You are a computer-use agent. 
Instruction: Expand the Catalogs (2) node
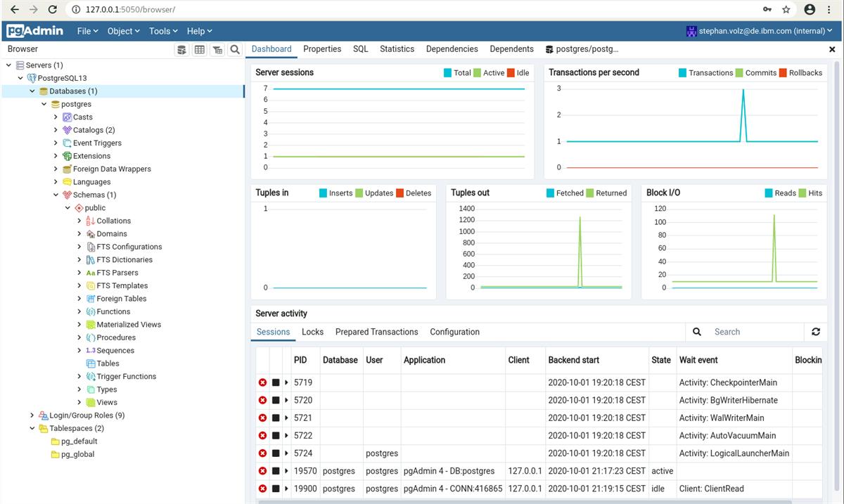pos(56,130)
